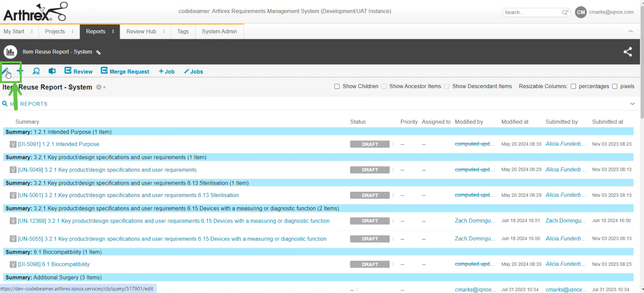Click the search magnifier icon in search box
The height and width of the screenshot is (293, 644).
pos(565,12)
